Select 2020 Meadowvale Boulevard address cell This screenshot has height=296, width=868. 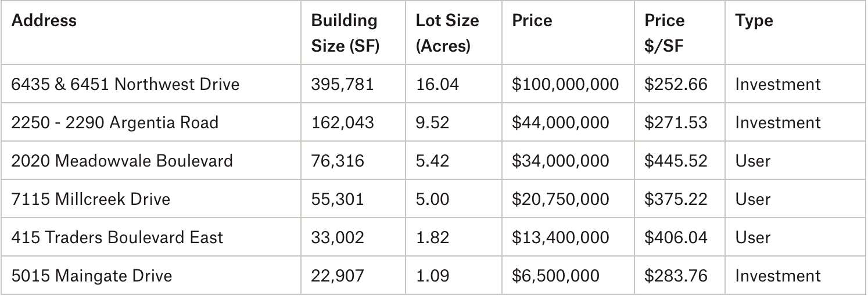(x=122, y=161)
